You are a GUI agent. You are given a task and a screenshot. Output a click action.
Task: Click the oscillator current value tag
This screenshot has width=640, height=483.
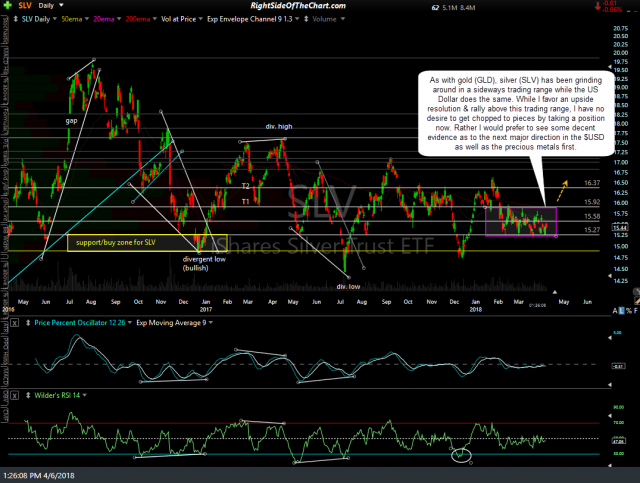[x=618, y=366]
